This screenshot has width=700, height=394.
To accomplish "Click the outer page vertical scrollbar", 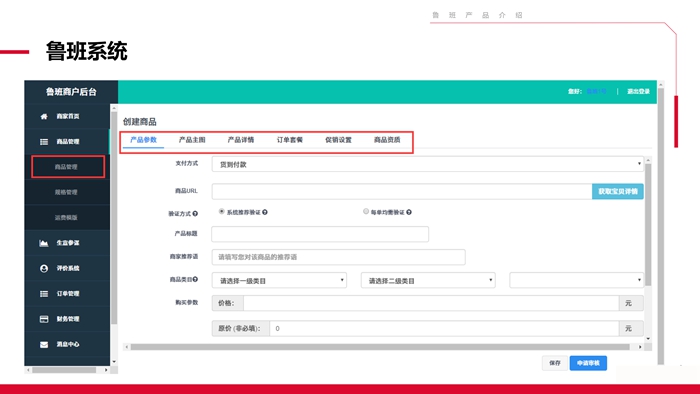I will [661, 225].
